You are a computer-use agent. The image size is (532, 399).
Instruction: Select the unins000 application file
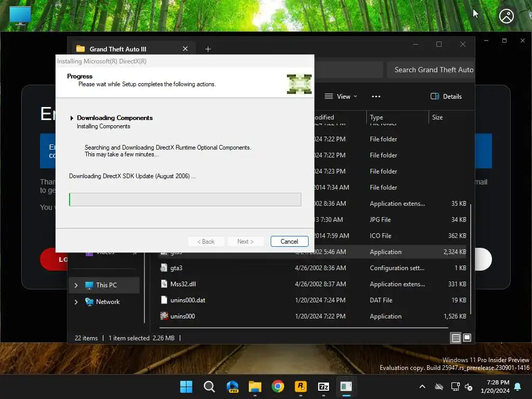pos(312,316)
